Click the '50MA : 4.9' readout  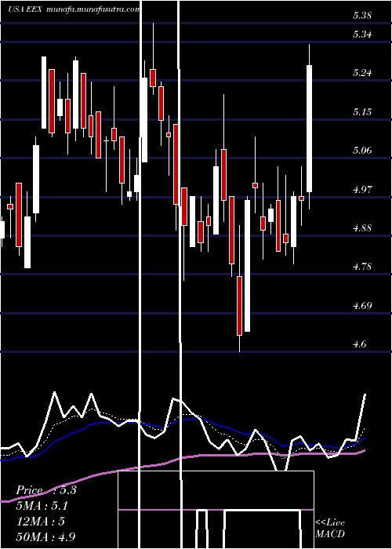pos(46,536)
